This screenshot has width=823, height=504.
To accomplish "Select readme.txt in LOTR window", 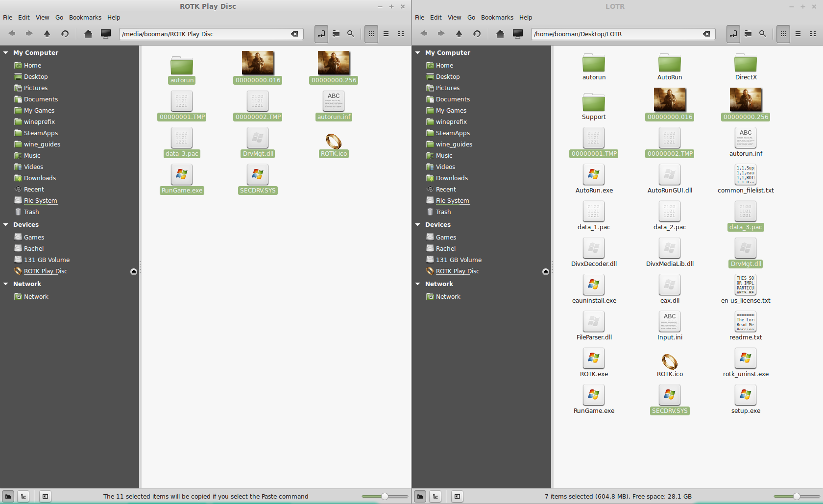I will pyautogui.click(x=746, y=326).
